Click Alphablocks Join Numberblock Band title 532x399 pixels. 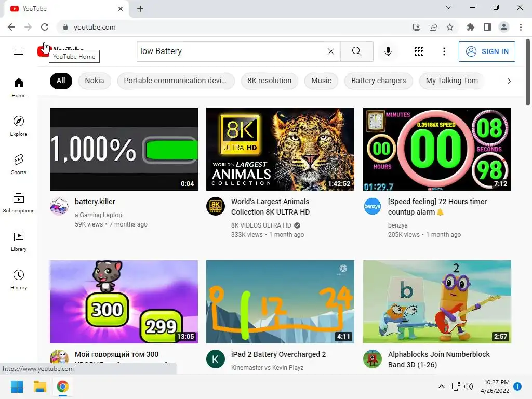tap(438, 360)
